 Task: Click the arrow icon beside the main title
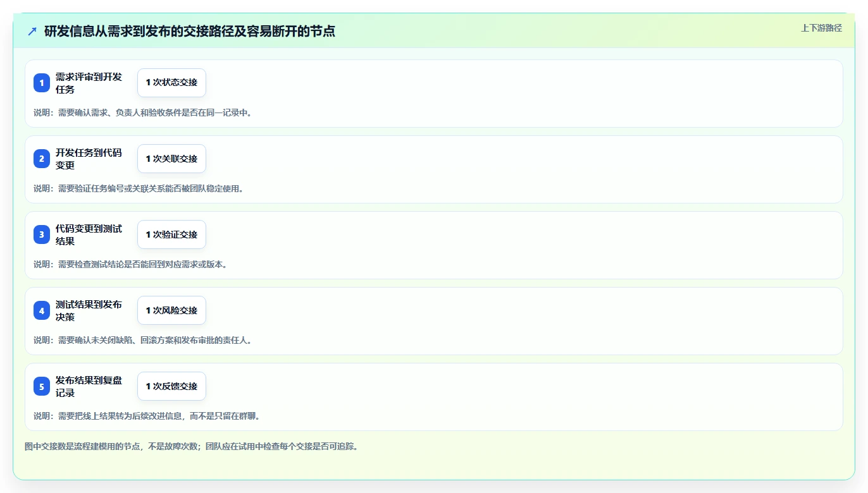32,31
